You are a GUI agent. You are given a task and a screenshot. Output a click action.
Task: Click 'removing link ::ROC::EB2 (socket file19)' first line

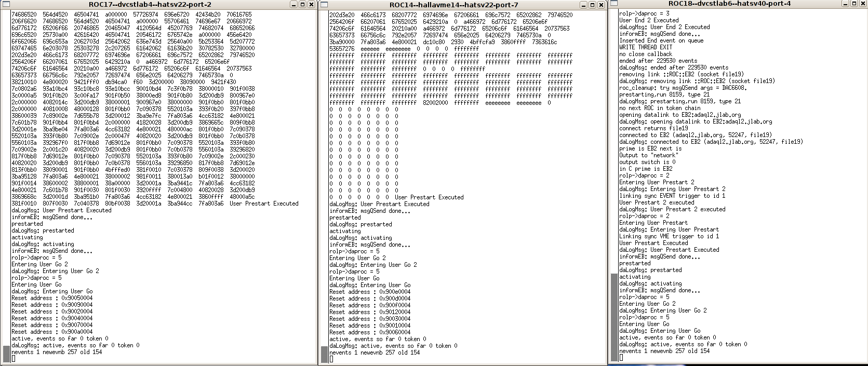coord(682,74)
